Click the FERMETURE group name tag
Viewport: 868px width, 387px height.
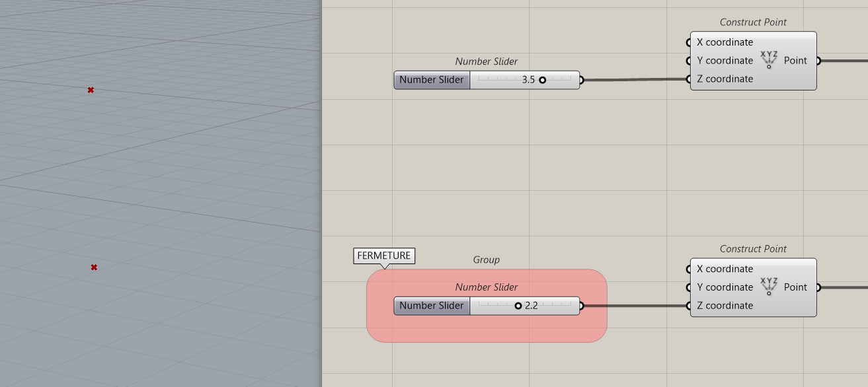point(384,256)
